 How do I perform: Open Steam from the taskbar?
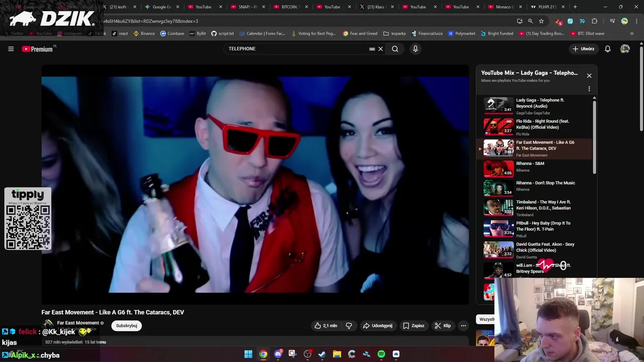(x=322, y=354)
